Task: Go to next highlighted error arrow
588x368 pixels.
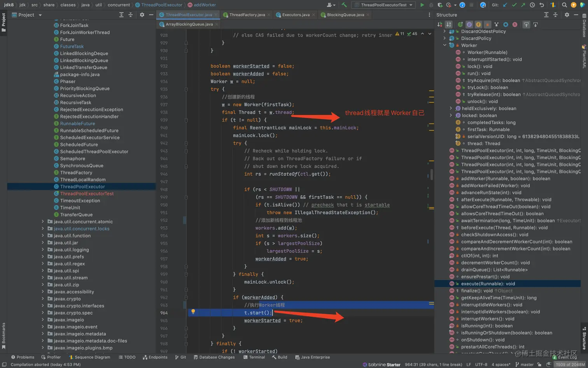Action: click(x=430, y=34)
